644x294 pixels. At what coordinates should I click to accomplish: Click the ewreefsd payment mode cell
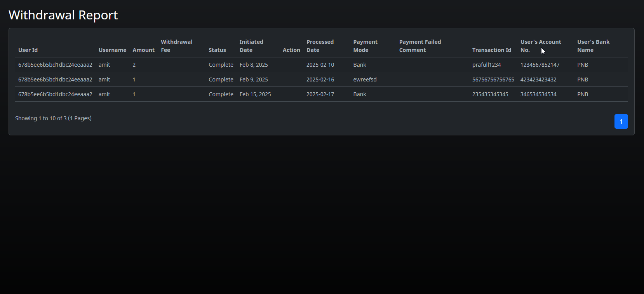pyautogui.click(x=365, y=80)
